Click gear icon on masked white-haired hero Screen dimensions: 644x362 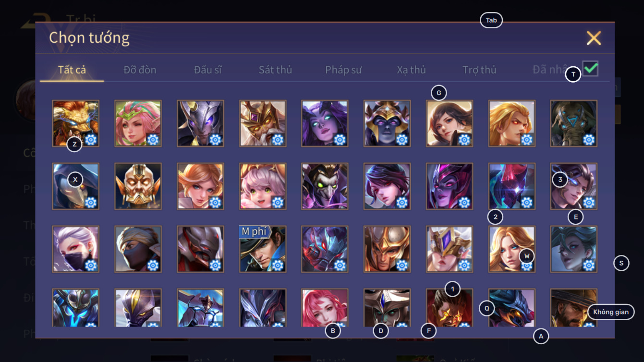tap(91, 265)
